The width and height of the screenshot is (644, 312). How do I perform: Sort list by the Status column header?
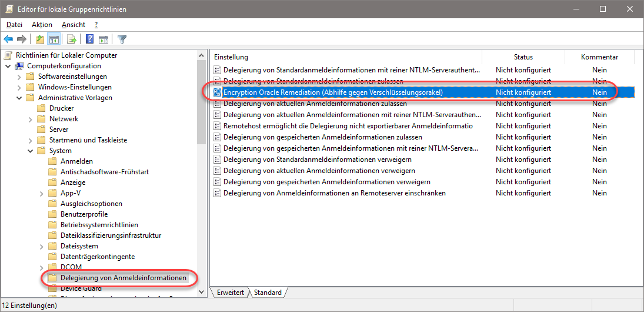pyautogui.click(x=523, y=57)
